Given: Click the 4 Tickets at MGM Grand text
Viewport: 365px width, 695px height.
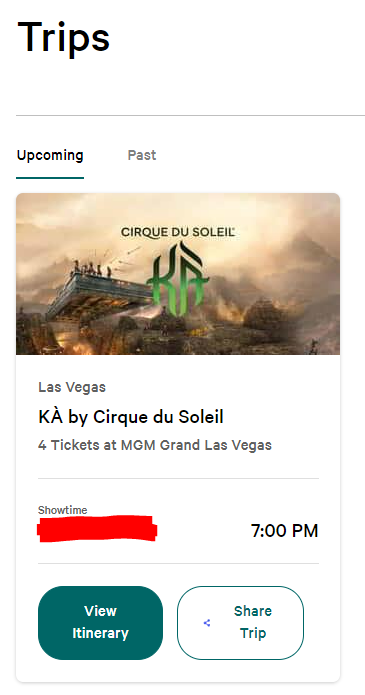Looking at the screenshot, I should click(155, 445).
